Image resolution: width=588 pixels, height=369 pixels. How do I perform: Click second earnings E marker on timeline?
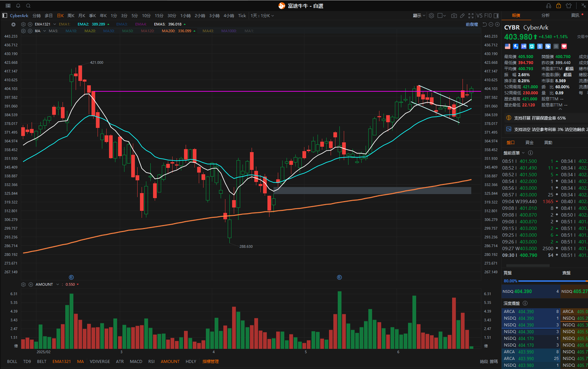[339, 277]
